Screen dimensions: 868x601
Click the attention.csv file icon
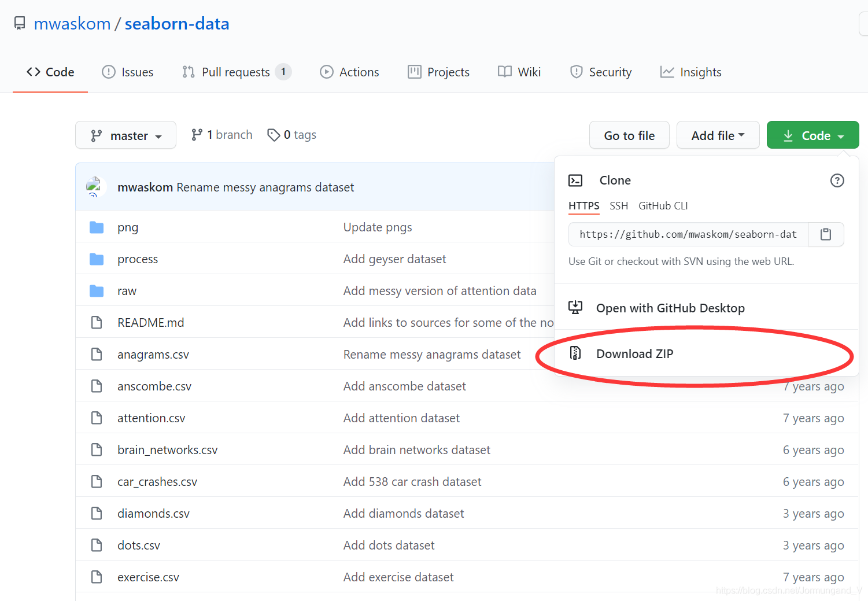point(97,418)
